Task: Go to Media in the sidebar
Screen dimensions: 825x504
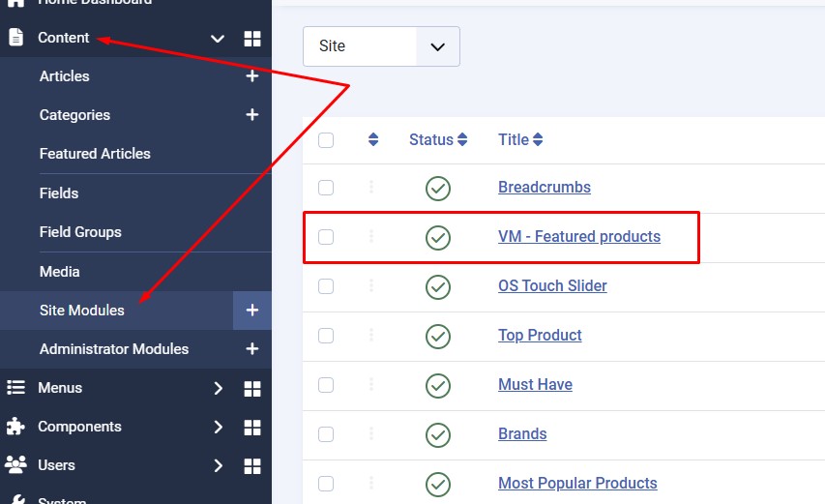Action: click(59, 272)
